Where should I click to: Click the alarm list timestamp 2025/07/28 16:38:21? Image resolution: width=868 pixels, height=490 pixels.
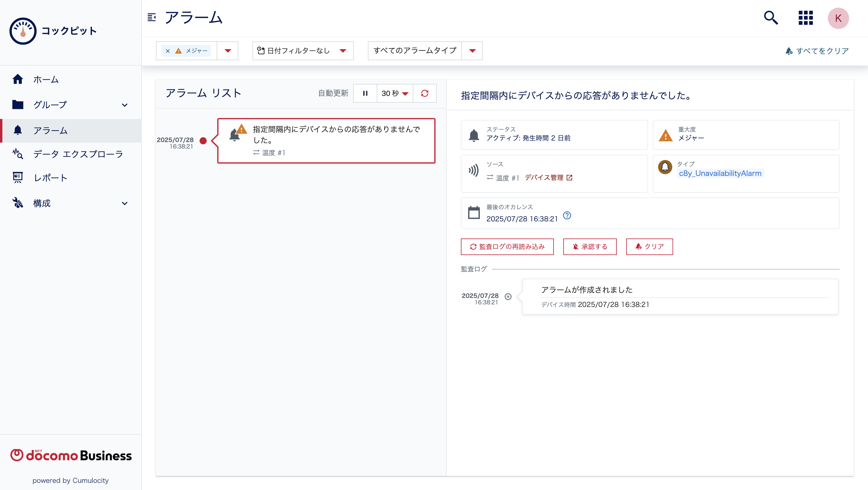pyautogui.click(x=175, y=143)
